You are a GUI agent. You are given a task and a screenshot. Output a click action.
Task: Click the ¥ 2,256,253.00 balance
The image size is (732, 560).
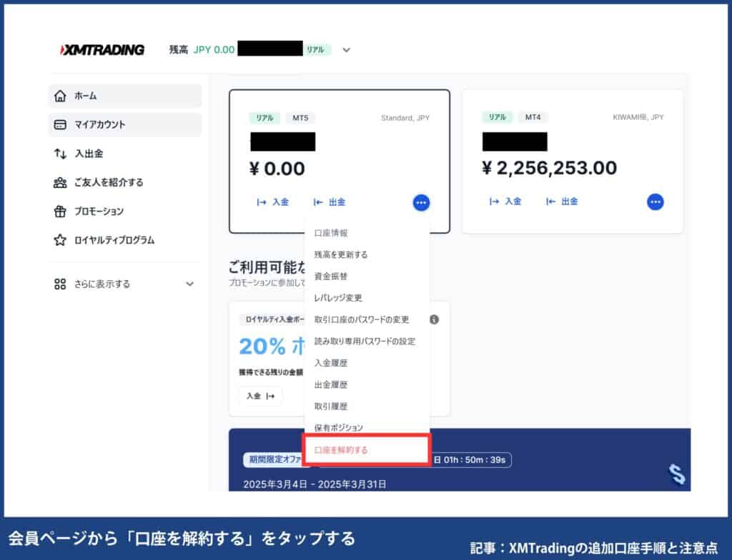point(549,168)
